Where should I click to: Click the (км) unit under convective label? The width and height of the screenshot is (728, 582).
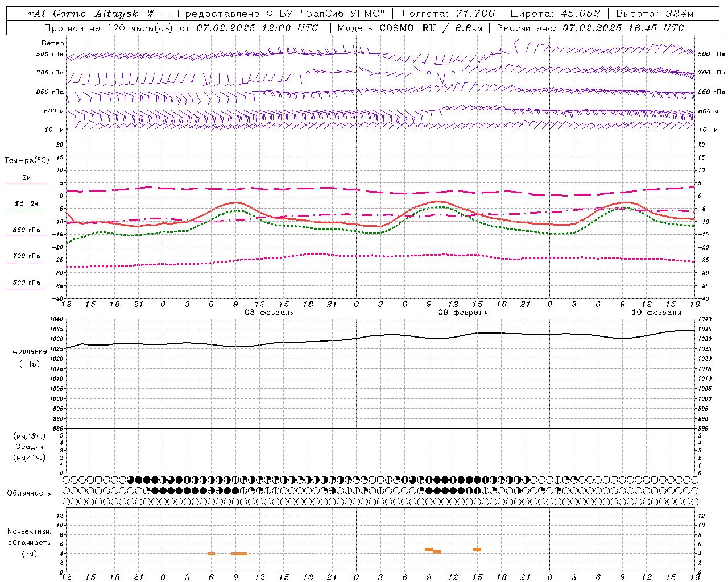[x=30, y=554]
